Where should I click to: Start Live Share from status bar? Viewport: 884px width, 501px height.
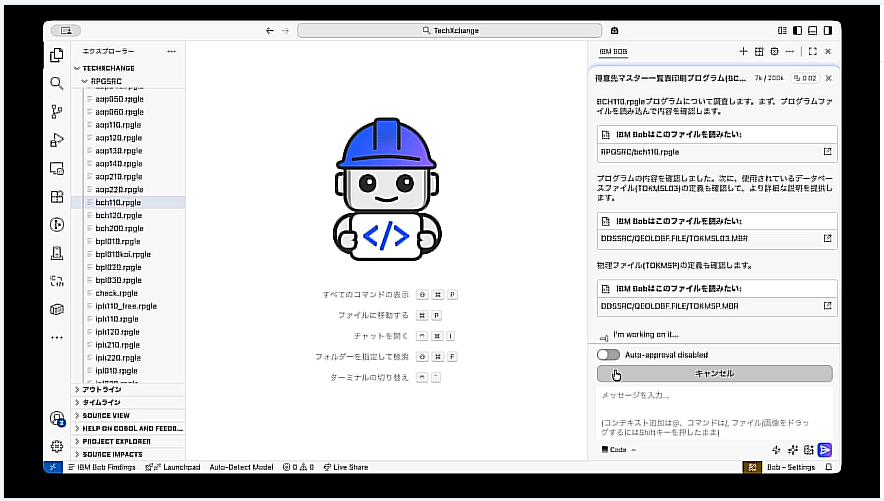[346, 467]
